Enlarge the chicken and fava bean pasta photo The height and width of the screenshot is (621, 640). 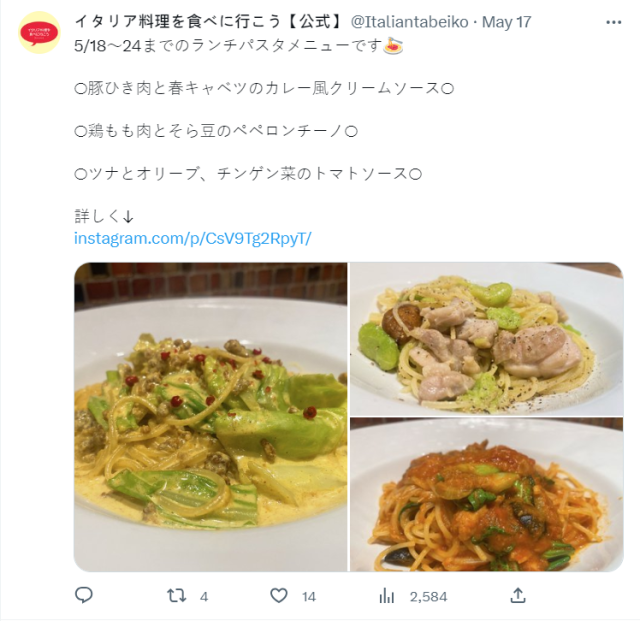pos(487,339)
